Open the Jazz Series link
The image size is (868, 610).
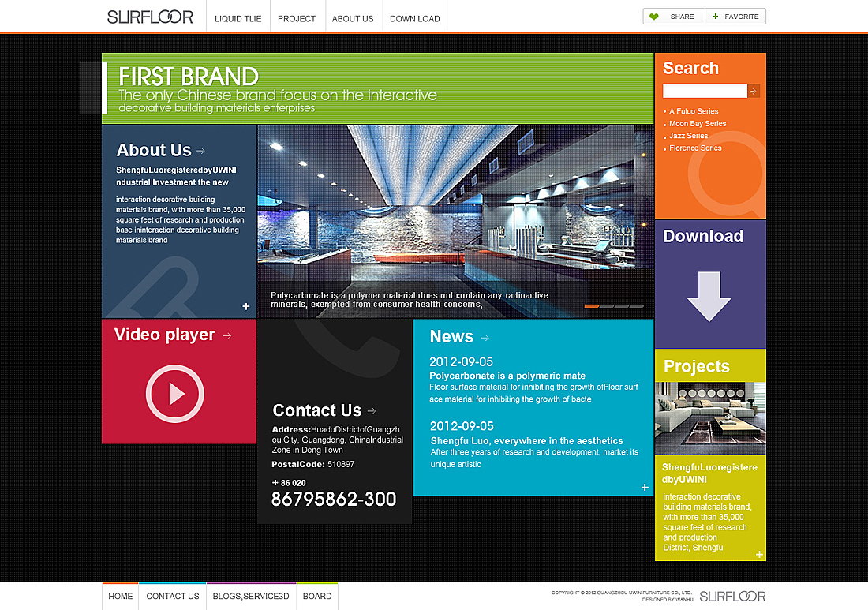click(689, 136)
